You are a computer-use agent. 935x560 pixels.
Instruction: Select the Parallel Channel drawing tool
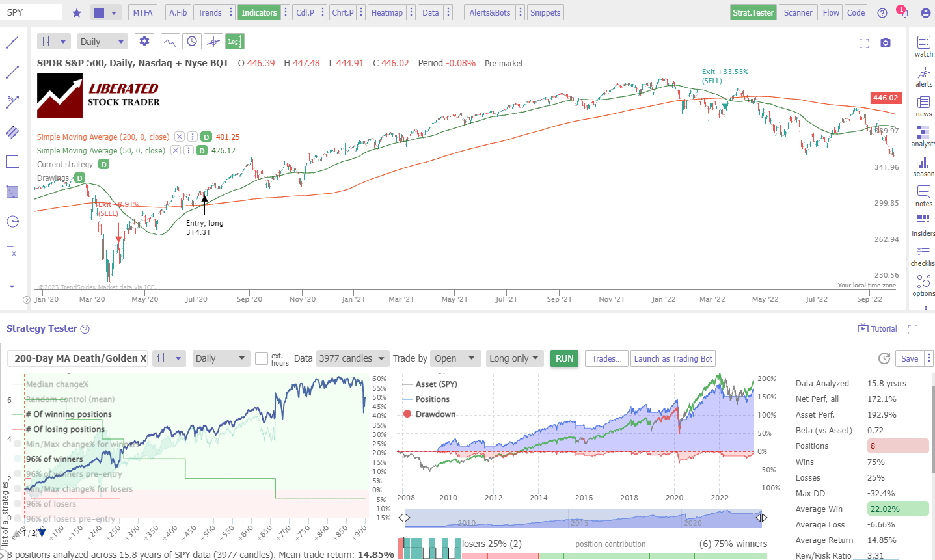[12, 132]
